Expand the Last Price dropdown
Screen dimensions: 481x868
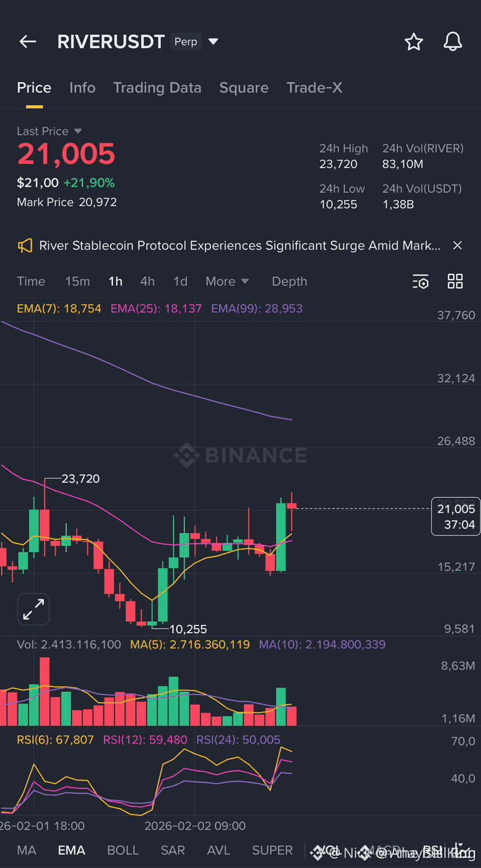(78, 131)
